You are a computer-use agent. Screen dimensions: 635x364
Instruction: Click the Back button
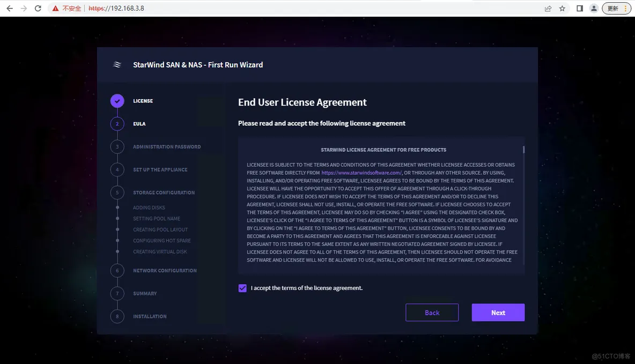pyautogui.click(x=432, y=313)
